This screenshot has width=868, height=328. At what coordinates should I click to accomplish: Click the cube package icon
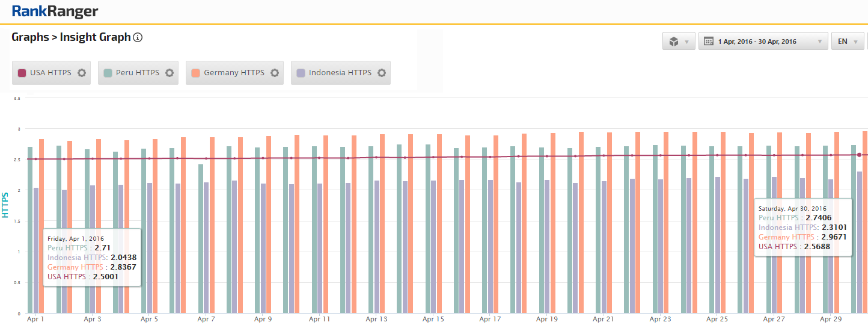[x=674, y=42]
